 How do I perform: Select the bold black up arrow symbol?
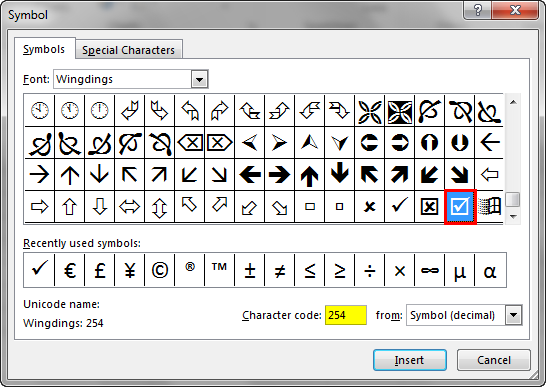(310, 175)
